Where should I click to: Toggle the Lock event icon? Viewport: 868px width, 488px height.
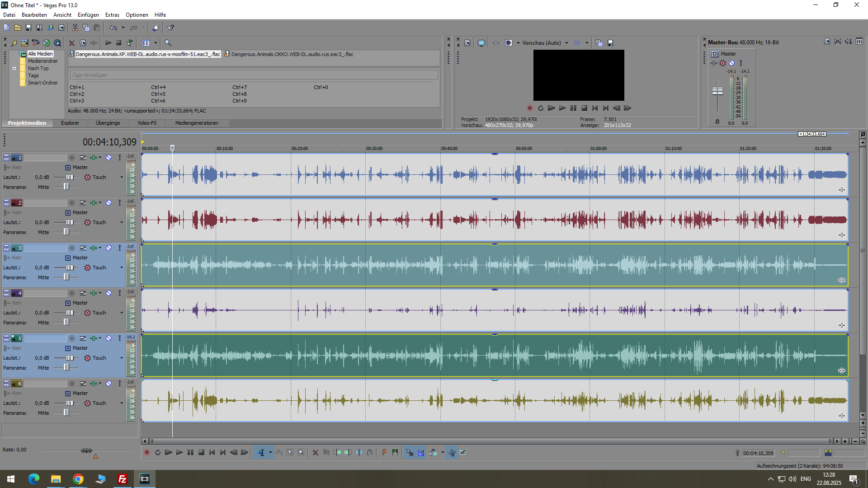click(x=370, y=452)
